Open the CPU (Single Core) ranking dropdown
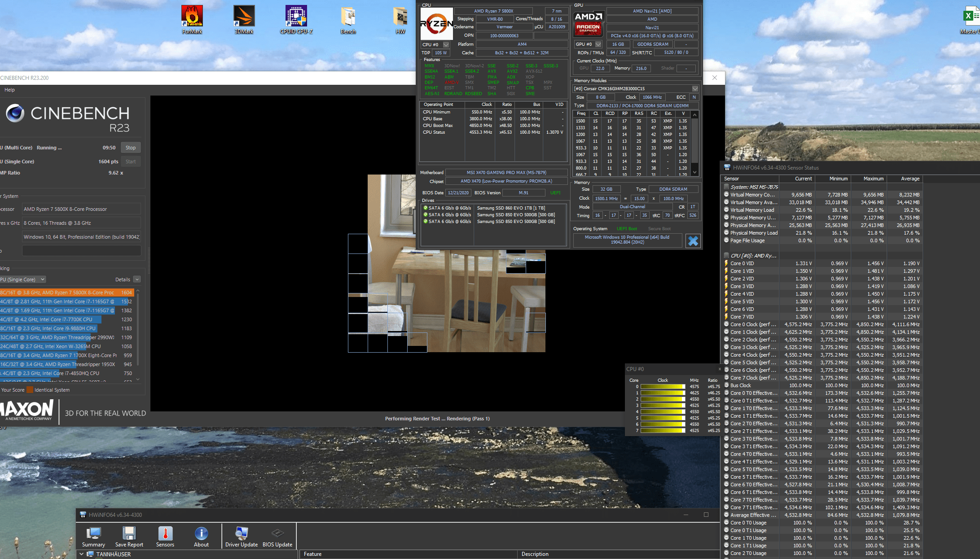The width and height of the screenshot is (980, 559). (23, 279)
